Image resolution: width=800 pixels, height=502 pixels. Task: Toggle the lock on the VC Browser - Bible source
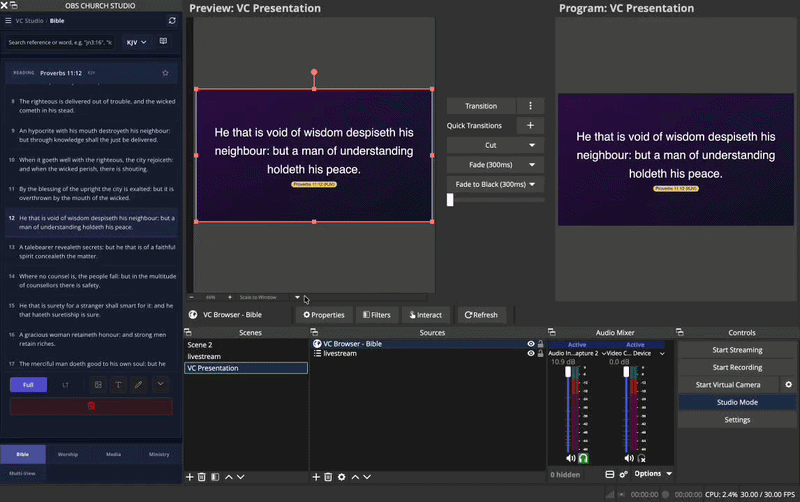[540, 344]
